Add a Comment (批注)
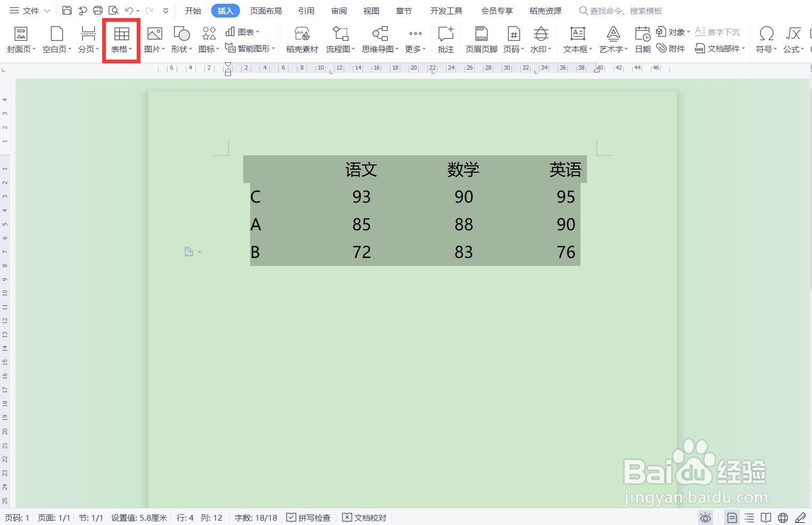This screenshot has height=525, width=812. [445, 40]
